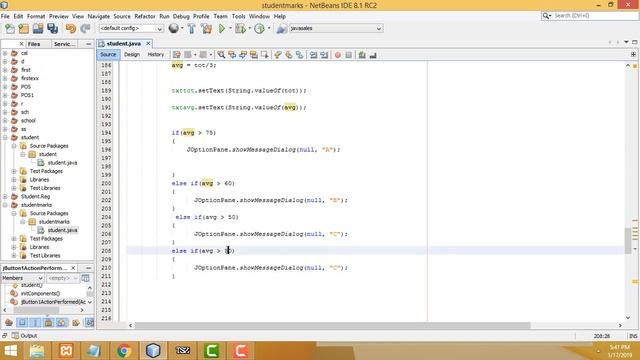This screenshot has height=360, width=640.
Task: Click the Save All toolbar icon
Action: [53, 29]
